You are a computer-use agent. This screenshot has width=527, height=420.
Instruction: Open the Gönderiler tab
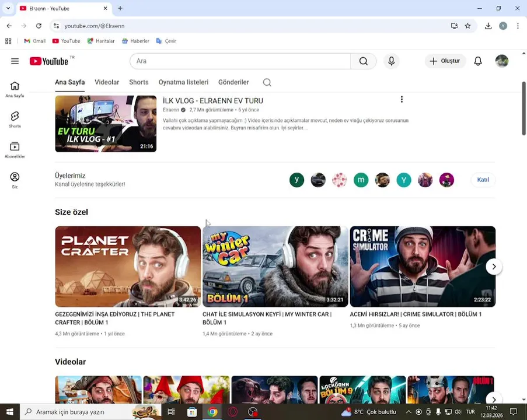click(233, 82)
